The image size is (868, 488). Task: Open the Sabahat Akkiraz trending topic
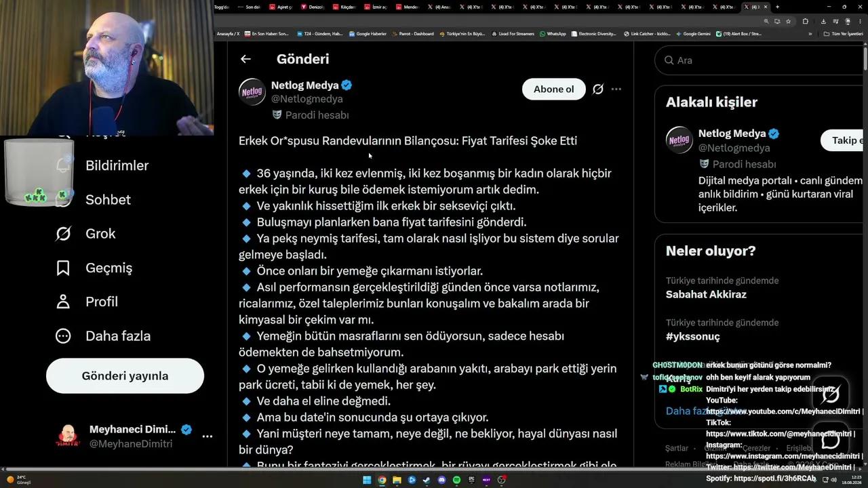[x=706, y=294]
